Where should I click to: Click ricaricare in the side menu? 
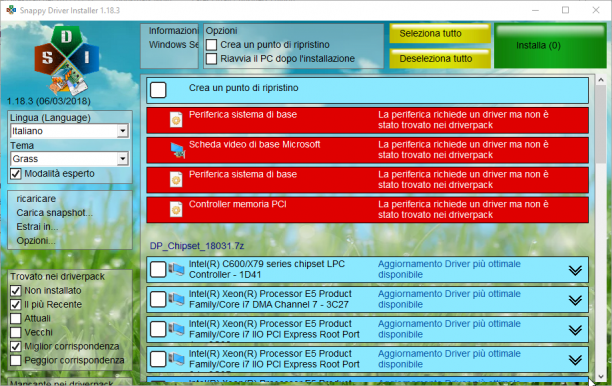click(36, 199)
